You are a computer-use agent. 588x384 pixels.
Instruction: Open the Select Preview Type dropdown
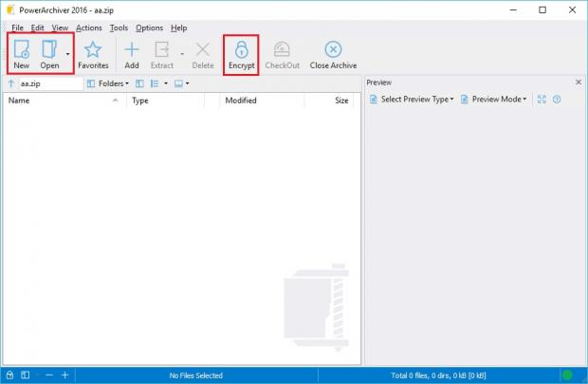click(x=412, y=100)
